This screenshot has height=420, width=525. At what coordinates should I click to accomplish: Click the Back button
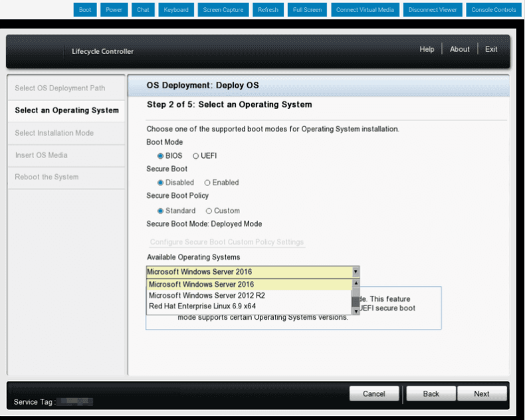431,393
